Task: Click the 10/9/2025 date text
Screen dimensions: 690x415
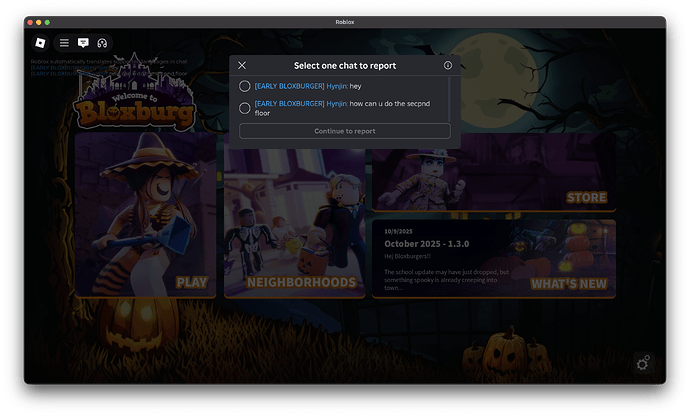Action: 398,231
